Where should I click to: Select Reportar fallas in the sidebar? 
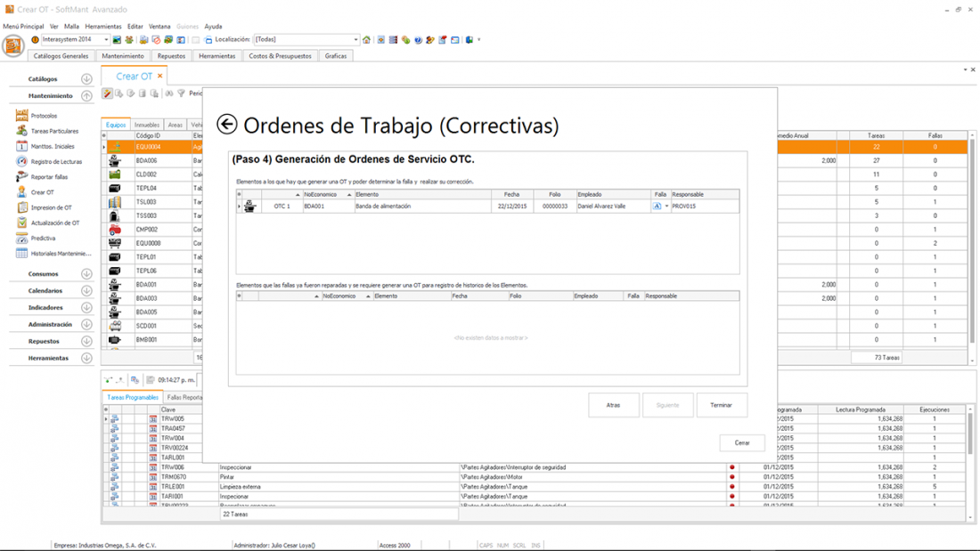(x=49, y=177)
